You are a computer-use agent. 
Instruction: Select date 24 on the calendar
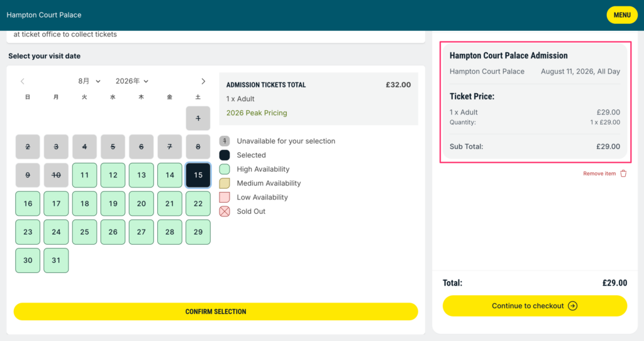pyautogui.click(x=56, y=232)
